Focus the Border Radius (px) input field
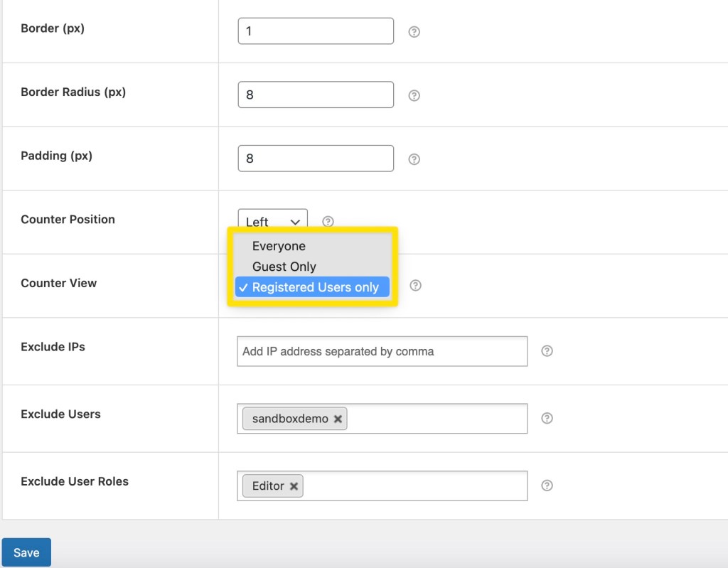Image resolution: width=728 pixels, height=568 pixels. 316,95
